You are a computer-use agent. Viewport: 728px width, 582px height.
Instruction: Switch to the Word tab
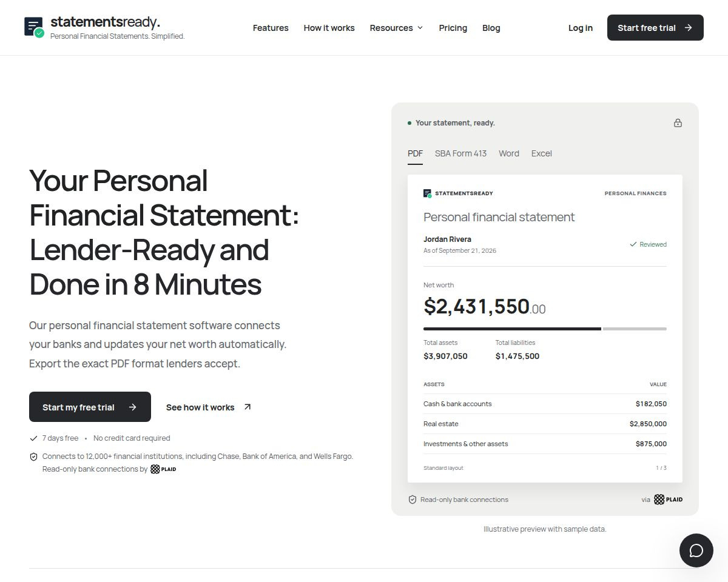coord(509,153)
